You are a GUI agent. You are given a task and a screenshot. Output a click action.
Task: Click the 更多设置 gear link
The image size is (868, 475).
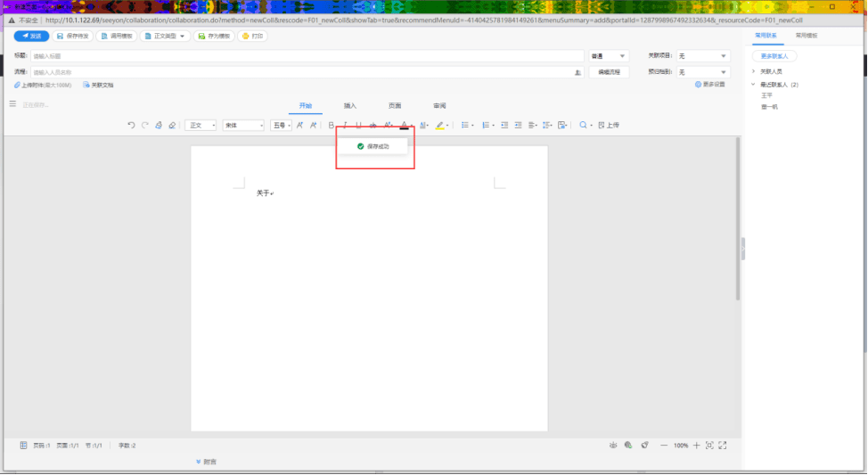click(709, 84)
